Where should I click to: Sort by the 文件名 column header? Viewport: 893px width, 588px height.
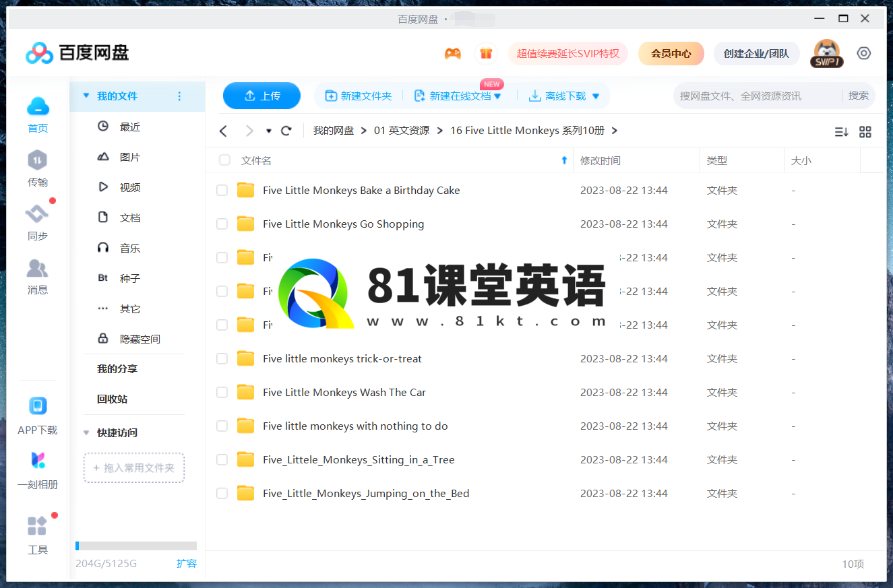click(x=256, y=160)
